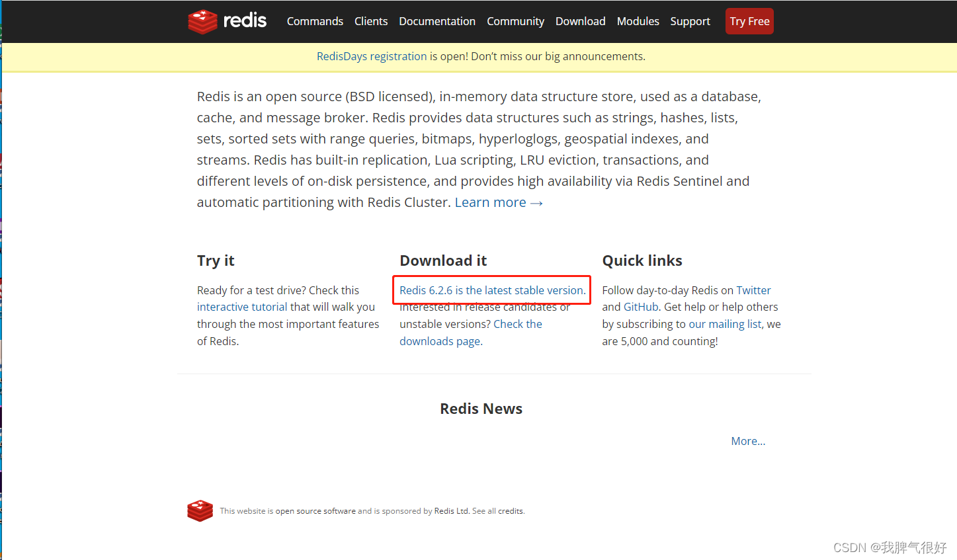Click the small Redis logo in the footer
Image resolution: width=957 pixels, height=560 pixels.
pos(200,510)
